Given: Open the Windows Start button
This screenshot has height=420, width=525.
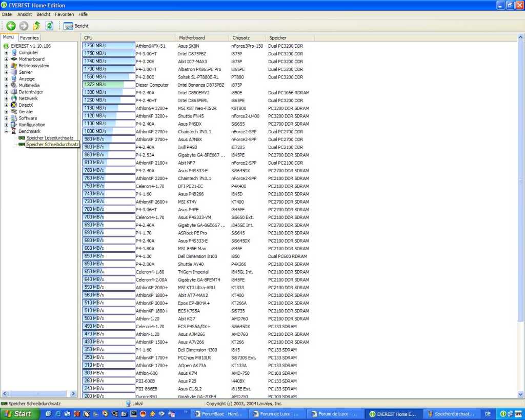Looking at the screenshot, I should click(x=19, y=414).
